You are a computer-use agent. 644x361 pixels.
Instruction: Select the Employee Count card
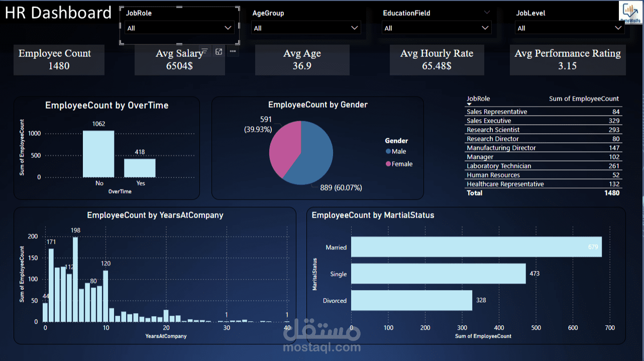click(59, 60)
